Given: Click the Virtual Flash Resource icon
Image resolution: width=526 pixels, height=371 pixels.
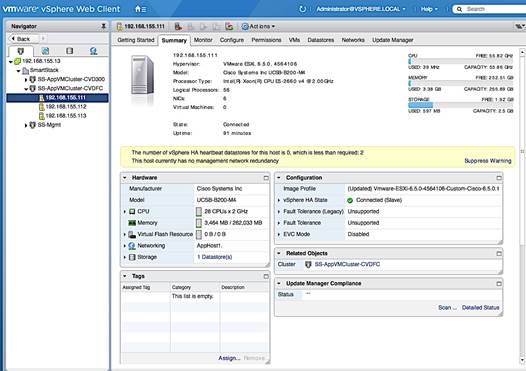Looking at the screenshot, I should coord(132,234).
